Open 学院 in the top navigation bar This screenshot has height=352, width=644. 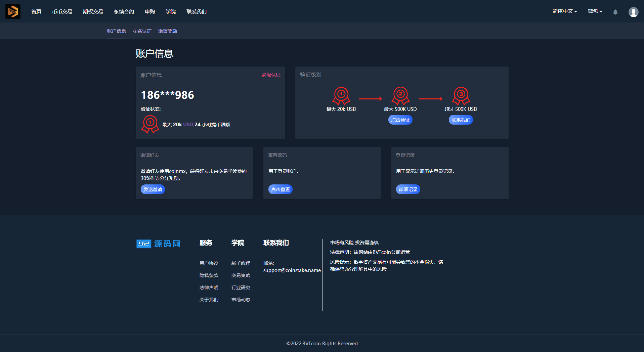coord(171,12)
